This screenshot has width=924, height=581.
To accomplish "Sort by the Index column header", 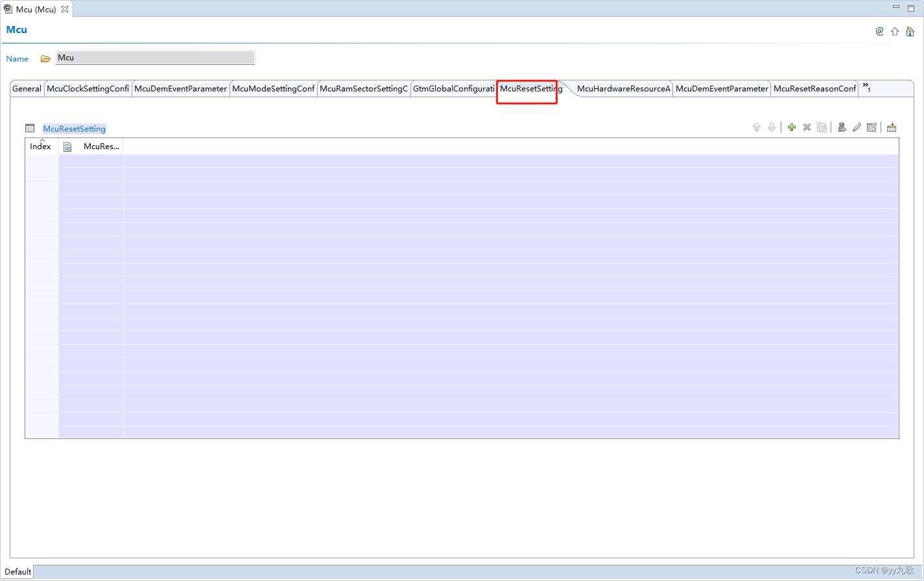I will click(41, 147).
